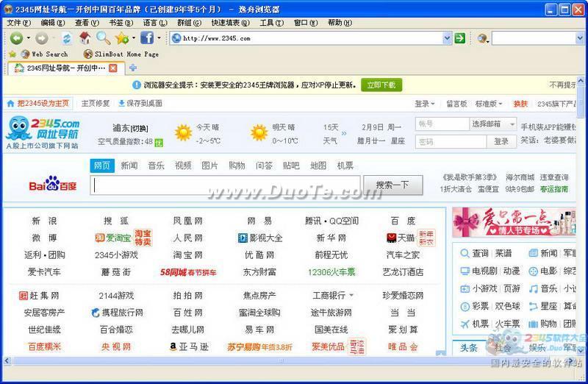Open the address bar history dropdown

tap(447, 38)
